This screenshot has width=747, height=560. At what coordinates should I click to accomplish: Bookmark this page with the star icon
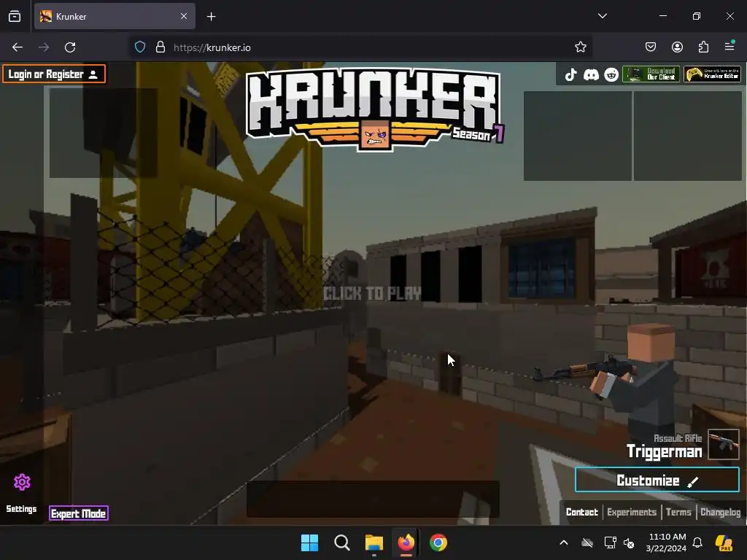[580, 47]
